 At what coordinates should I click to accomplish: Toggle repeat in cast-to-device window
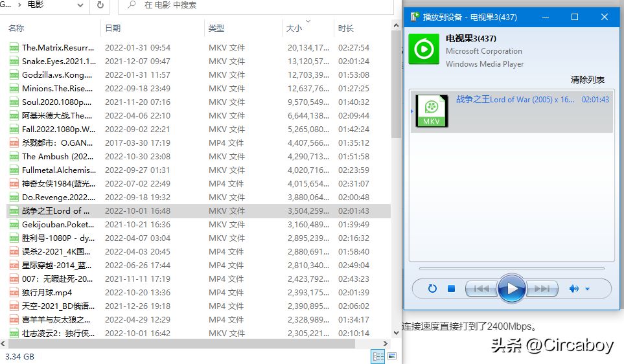click(x=432, y=289)
